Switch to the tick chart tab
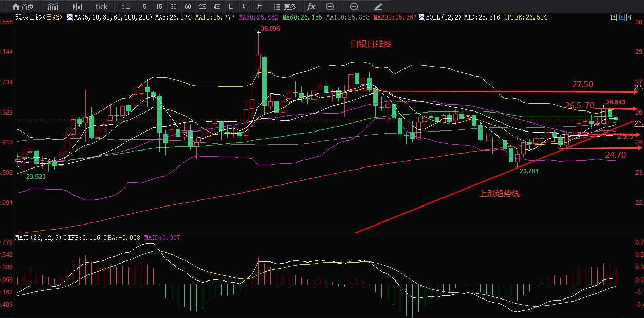Screen dimensions: 644x318 pyautogui.click(x=101, y=7)
